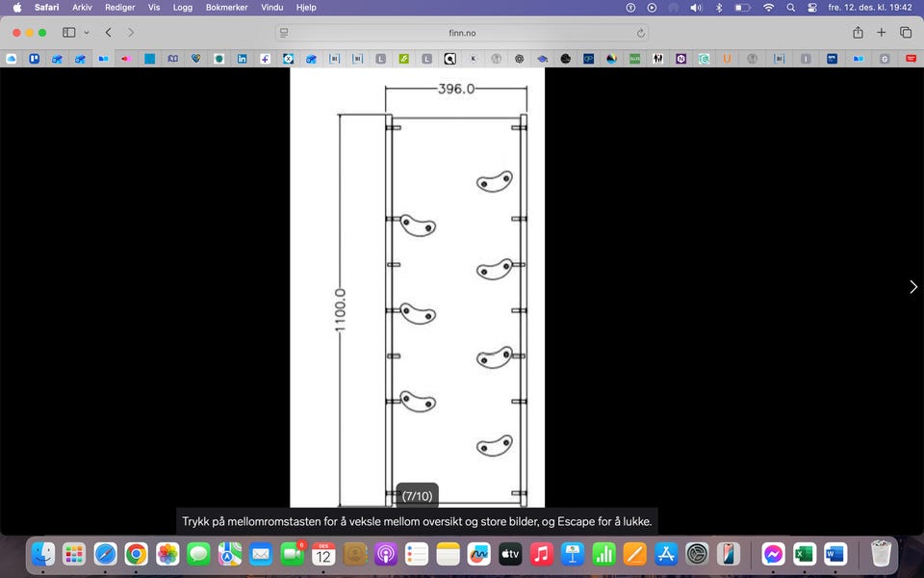
Task: Open Mail from the Dock
Action: coord(261,554)
